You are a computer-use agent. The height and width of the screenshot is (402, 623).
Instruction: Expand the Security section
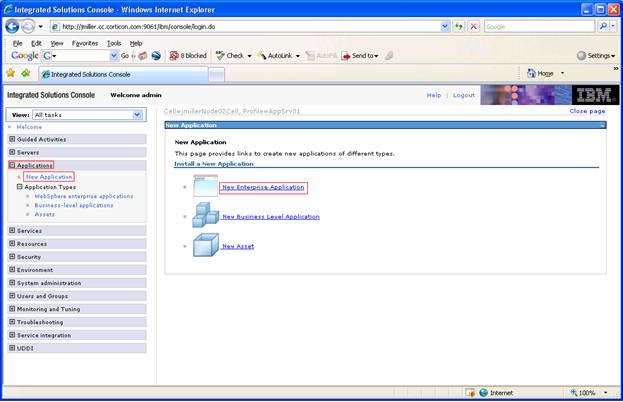pos(12,257)
